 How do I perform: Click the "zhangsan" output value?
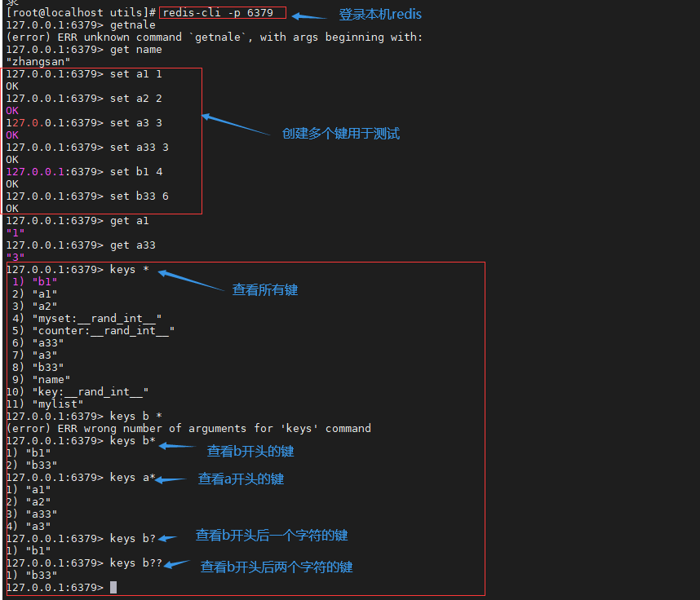38,62
